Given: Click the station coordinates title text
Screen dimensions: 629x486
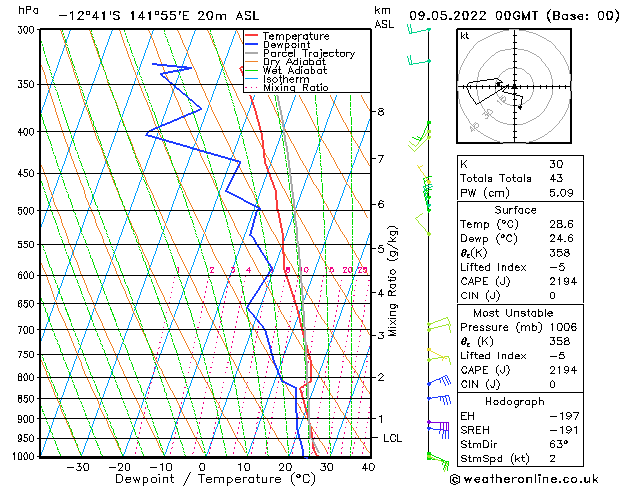Looking at the screenshot, I should tap(159, 16).
